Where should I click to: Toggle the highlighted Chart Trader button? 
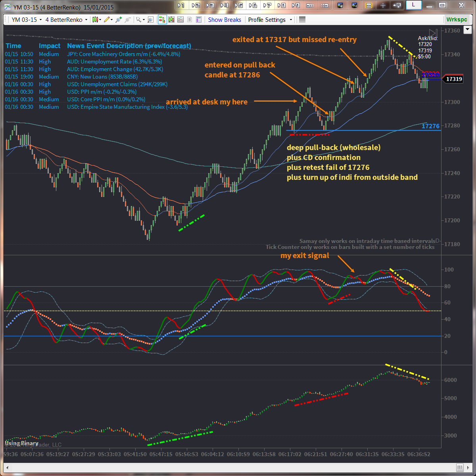click(x=162, y=19)
